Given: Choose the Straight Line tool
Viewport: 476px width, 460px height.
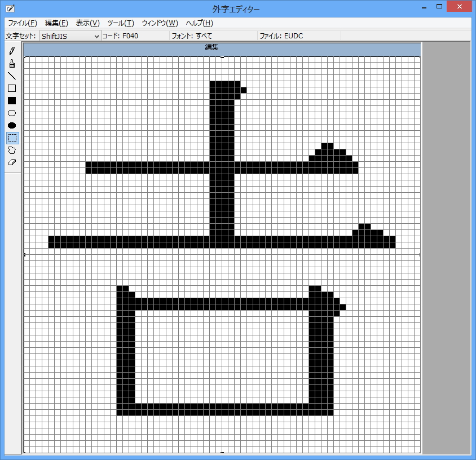Looking at the screenshot, I should click(12, 76).
